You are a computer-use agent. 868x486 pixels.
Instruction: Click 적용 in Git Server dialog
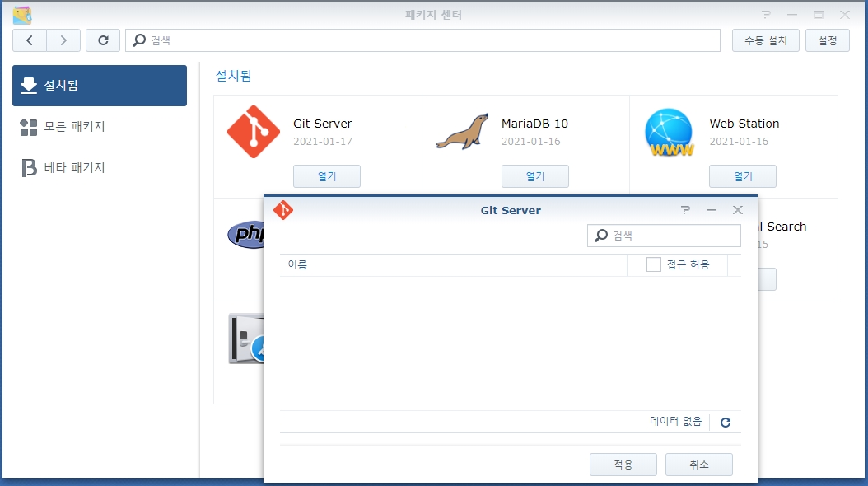[623, 465]
